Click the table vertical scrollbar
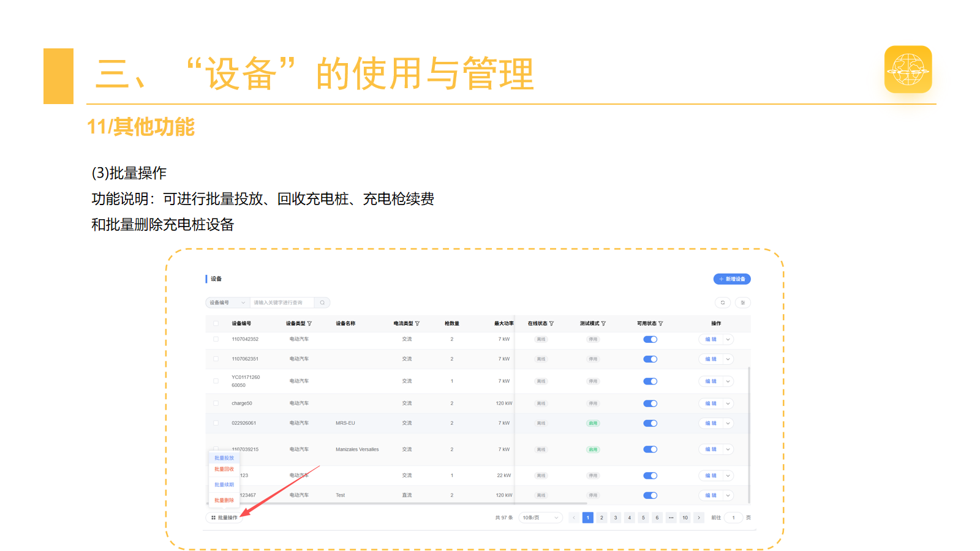The width and height of the screenshot is (980, 551). 749,435
